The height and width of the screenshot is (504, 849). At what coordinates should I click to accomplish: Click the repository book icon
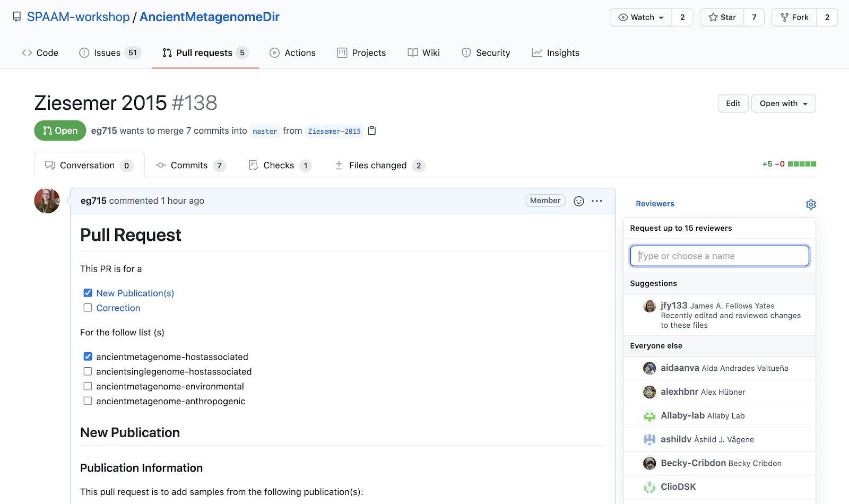click(x=17, y=17)
